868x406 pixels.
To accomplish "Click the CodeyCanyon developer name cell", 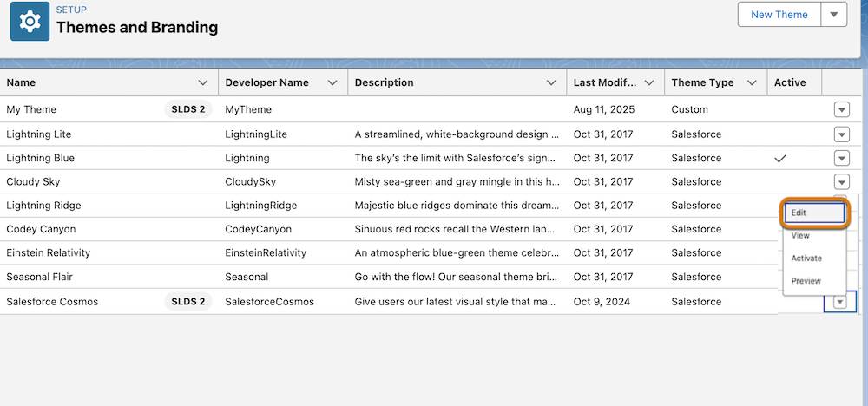I will 283,229.
